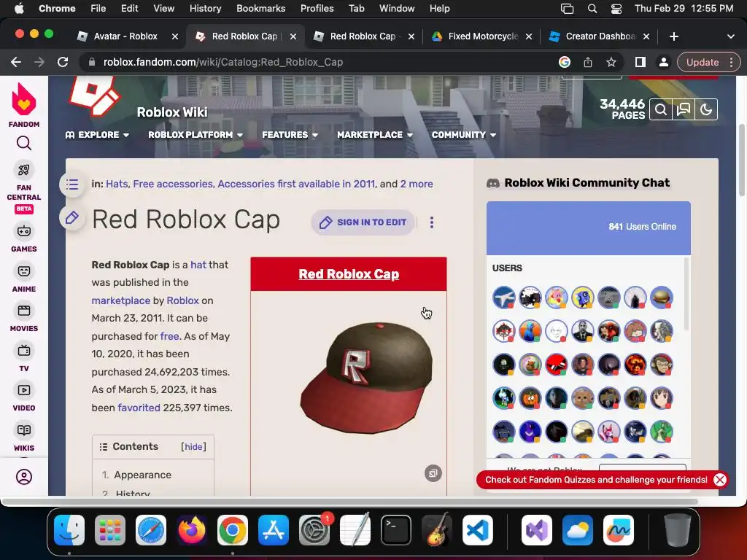Open a new Chrome tab
Image resolution: width=747 pixels, height=560 pixels.
tap(673, 36)
